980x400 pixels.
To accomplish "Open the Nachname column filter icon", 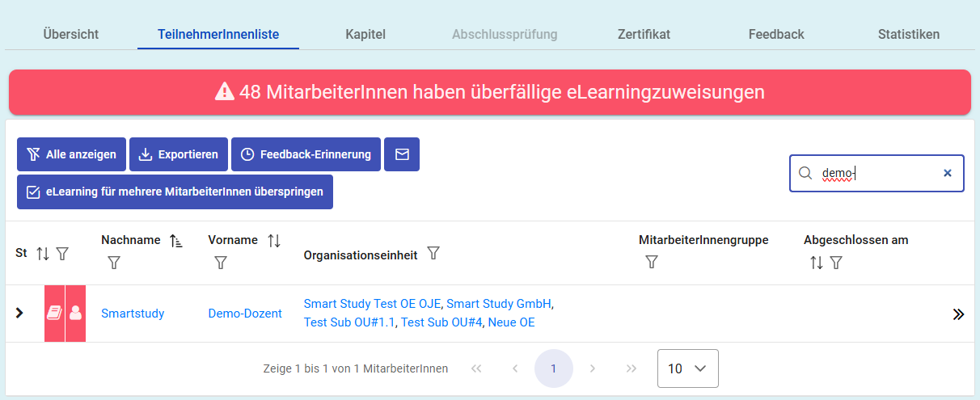I will pos(114,263).
